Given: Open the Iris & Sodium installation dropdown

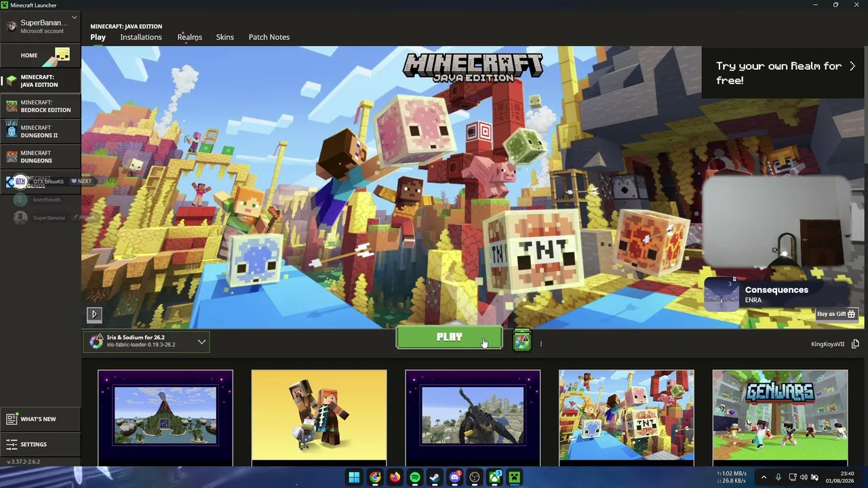Looking at the screenshot, I should click(x=146, y=342).
